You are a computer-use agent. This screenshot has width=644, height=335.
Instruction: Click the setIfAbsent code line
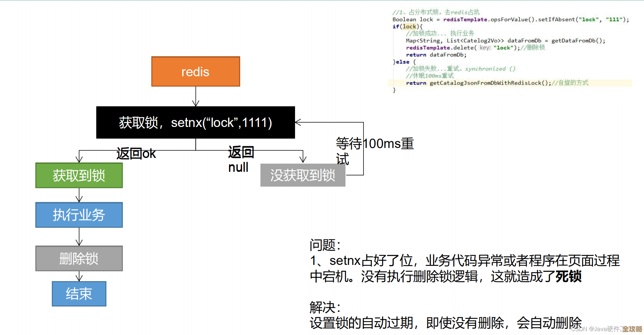[510, 19]
